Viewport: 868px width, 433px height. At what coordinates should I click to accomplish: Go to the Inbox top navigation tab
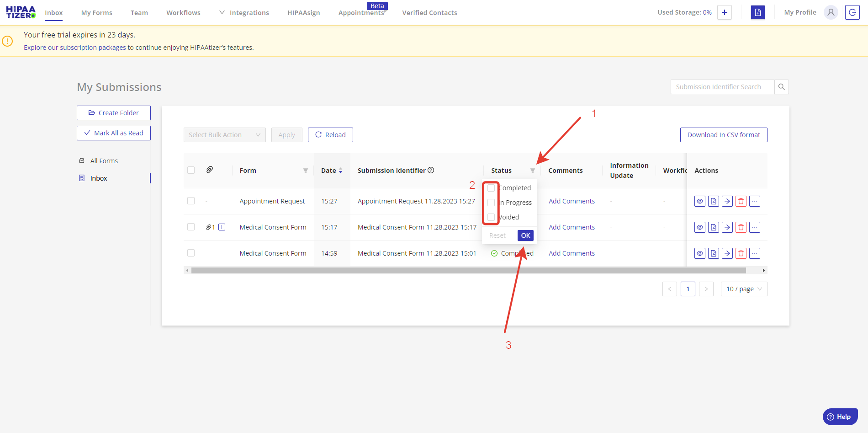54,13
